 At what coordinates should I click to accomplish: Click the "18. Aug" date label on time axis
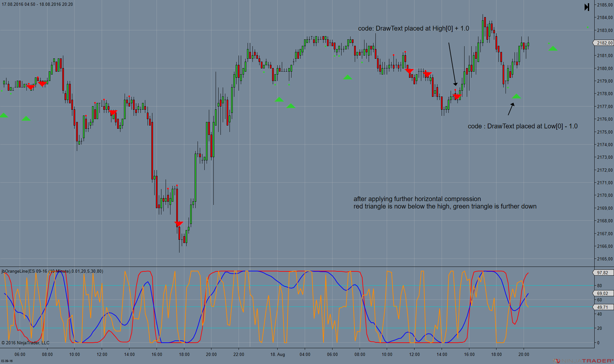pyautogui.click(x=278, y=354)
